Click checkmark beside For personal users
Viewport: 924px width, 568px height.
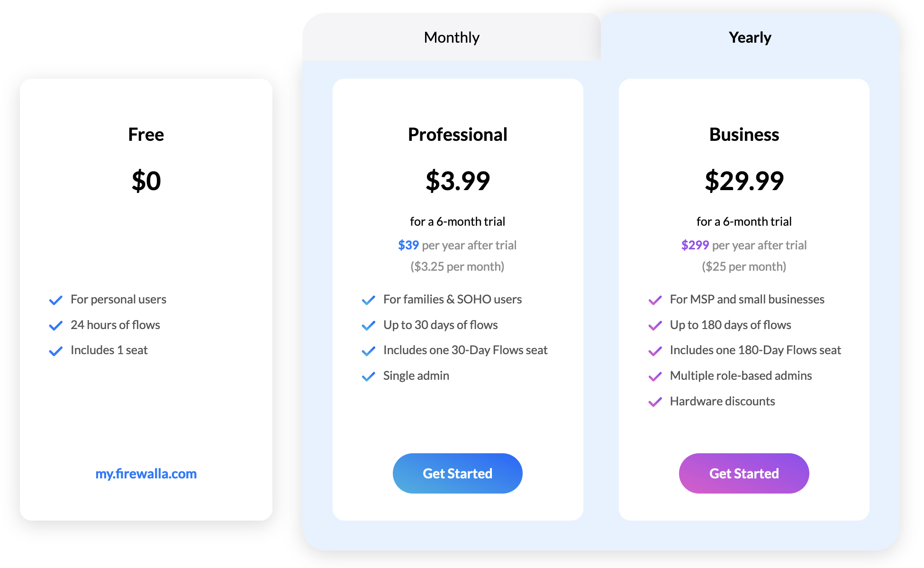[x=56, y=300]
